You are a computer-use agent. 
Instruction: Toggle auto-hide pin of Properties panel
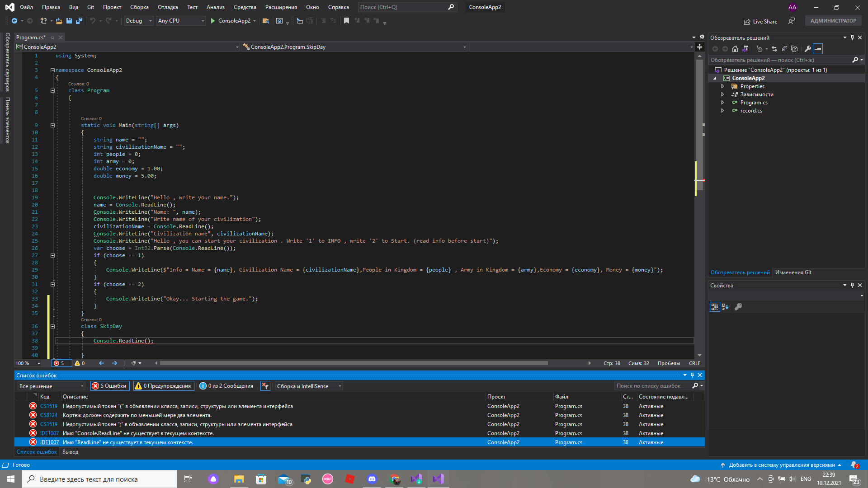[852, 285]
